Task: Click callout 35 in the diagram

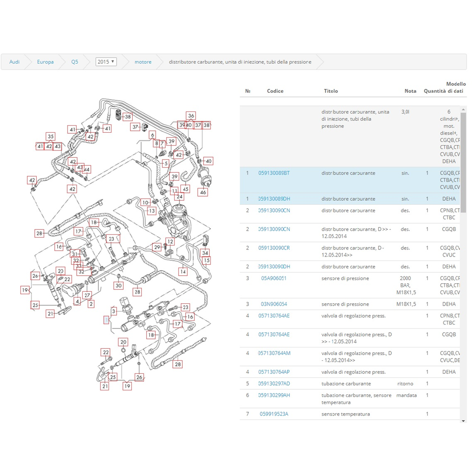Action: [50, 137]
